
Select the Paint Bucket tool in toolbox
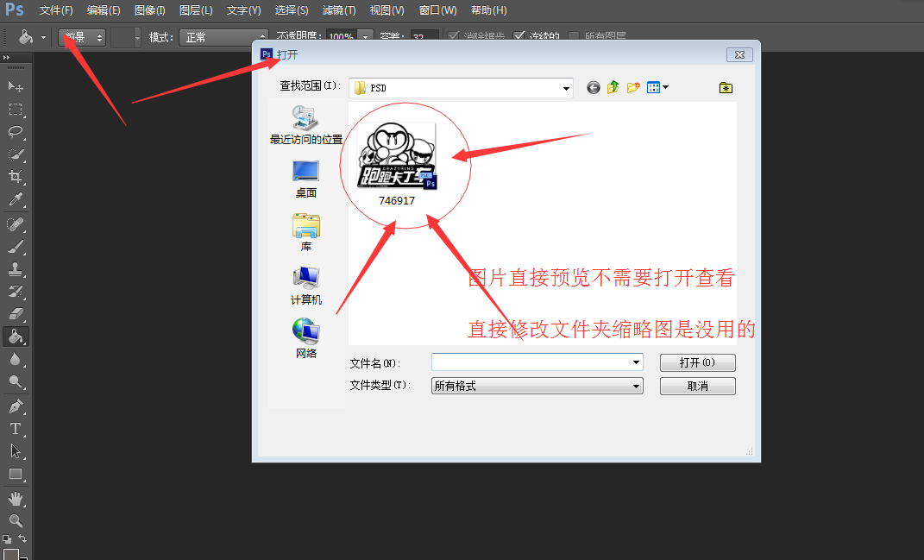[x=16, y=337]
